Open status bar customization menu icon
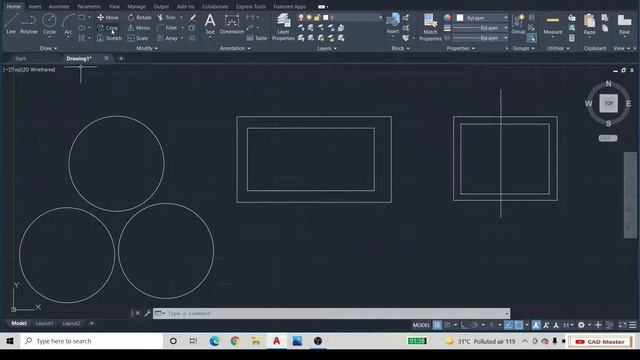 (633, 325)
